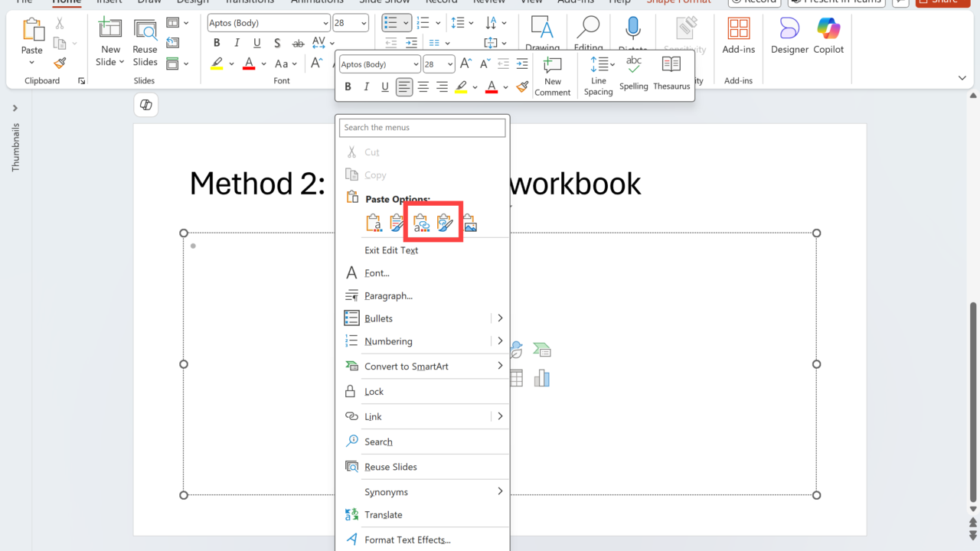Click New Comment in mini toolbar
Viewport: 980px width, 551px height.
pyautogui.click(x=553, y=76)
